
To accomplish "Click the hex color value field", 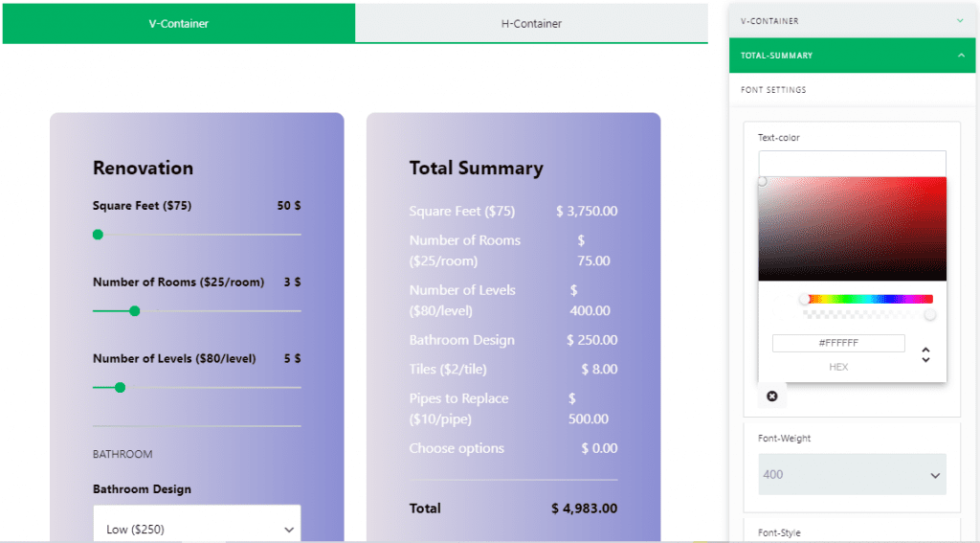I will pos(838,343).
